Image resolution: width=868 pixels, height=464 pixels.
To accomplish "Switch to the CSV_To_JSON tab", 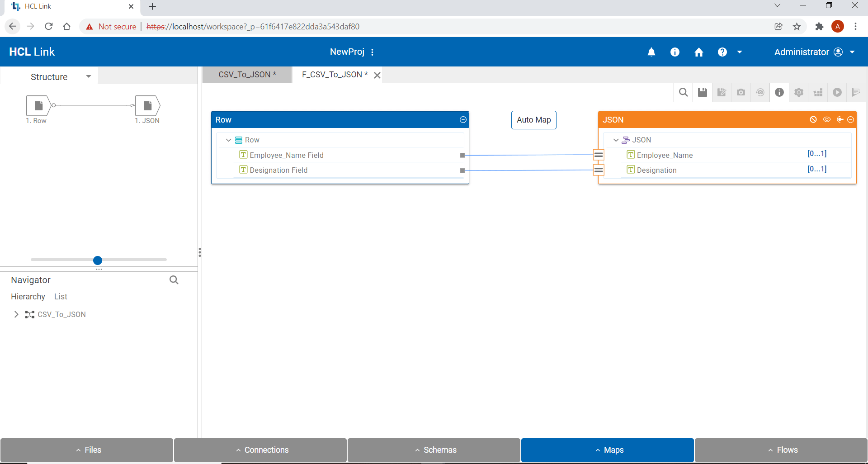I will pyautogui.click(x=247, y=74).
